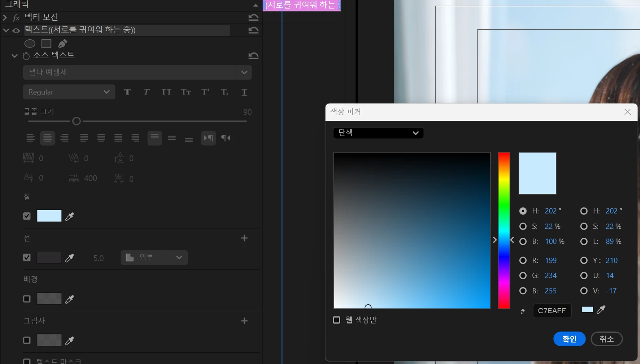Toggle the stroke (선) checkbox
The height and width of the screenshot is (364, 640).
27,258
